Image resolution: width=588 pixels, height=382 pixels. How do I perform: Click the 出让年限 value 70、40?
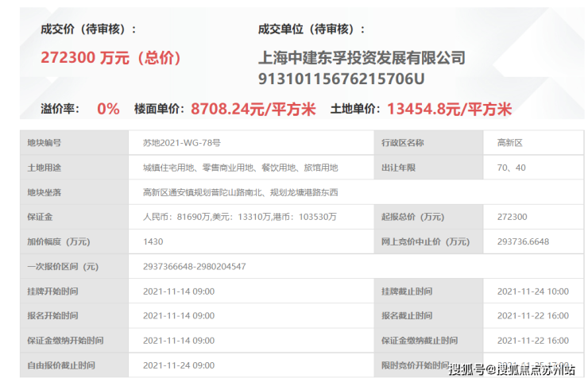coord(511,168)
